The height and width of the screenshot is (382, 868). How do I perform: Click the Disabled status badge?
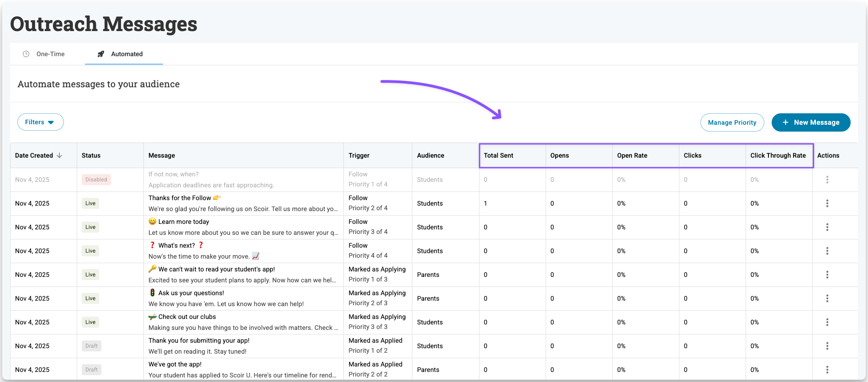[x=96, y=180]
